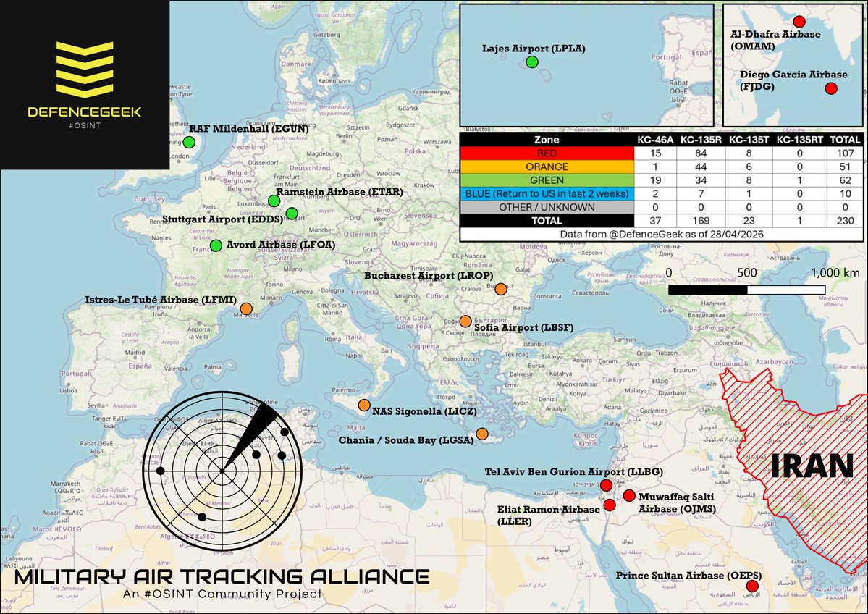Click the BLUE return to US row
This screenshot has width=868, height=614.
tap(662, 194)
